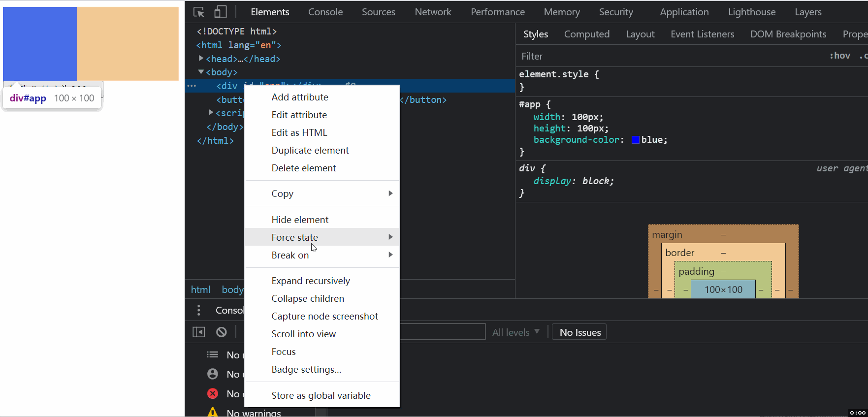Toggle the :hov element state button

click(840, 56)
